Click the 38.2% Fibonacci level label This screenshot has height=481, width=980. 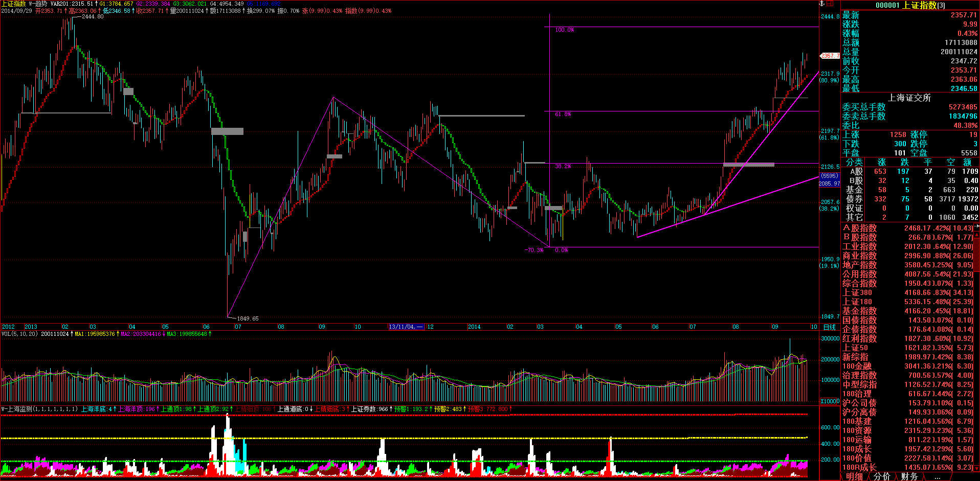pyautogui.click(x=563, y=167)
